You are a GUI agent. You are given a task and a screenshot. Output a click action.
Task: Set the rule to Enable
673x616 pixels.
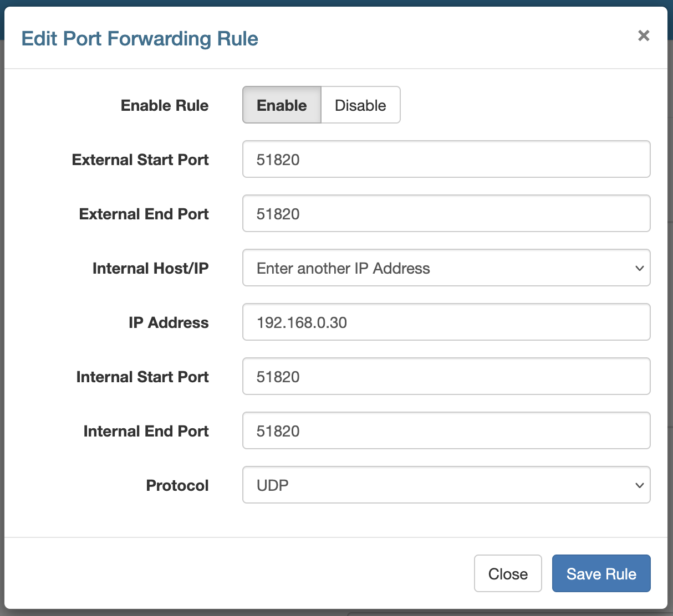282,105
